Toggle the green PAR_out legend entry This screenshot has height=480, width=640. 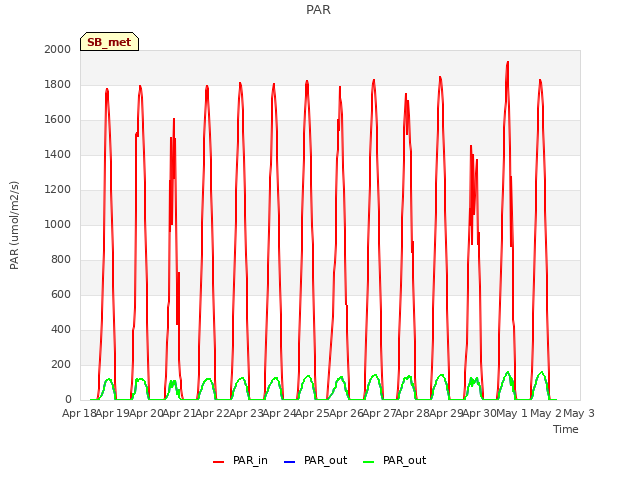(394, 461)
